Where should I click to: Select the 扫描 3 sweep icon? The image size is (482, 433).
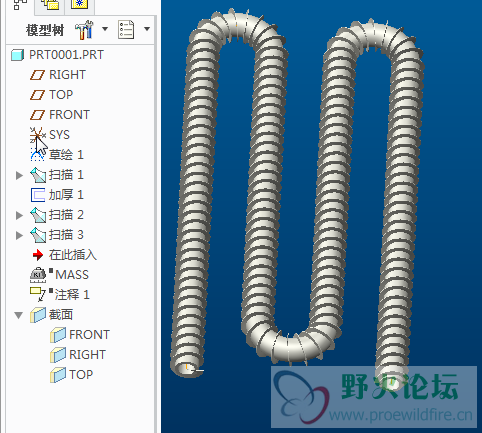(38, 235)
